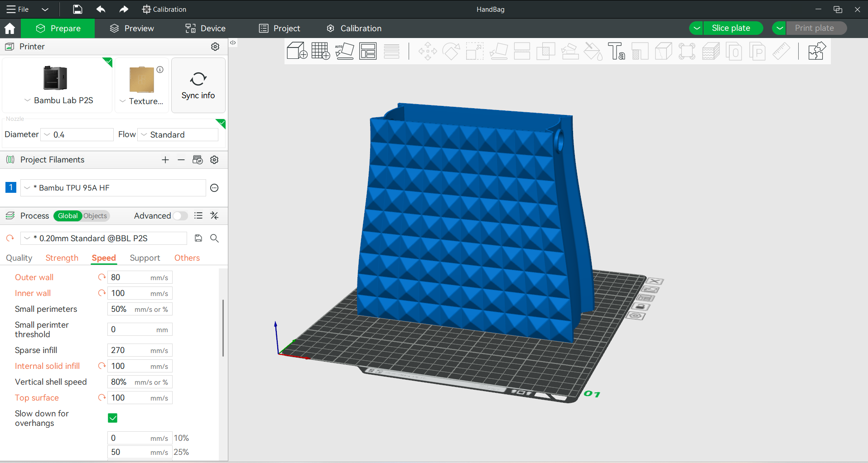This screenshot has height=463, width=868.
Task: Open printer settings gear icon
Action: [x=215, y=47]
